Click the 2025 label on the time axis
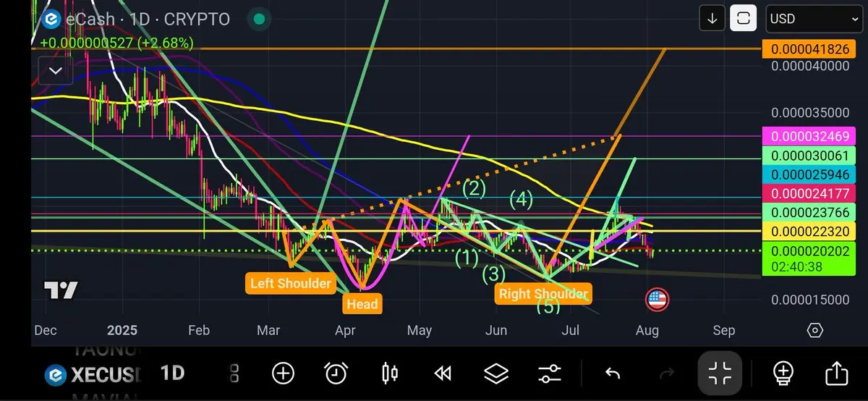The width and height of the screenshot is (868, 401). pyautogui.click(x=122, y=331)
